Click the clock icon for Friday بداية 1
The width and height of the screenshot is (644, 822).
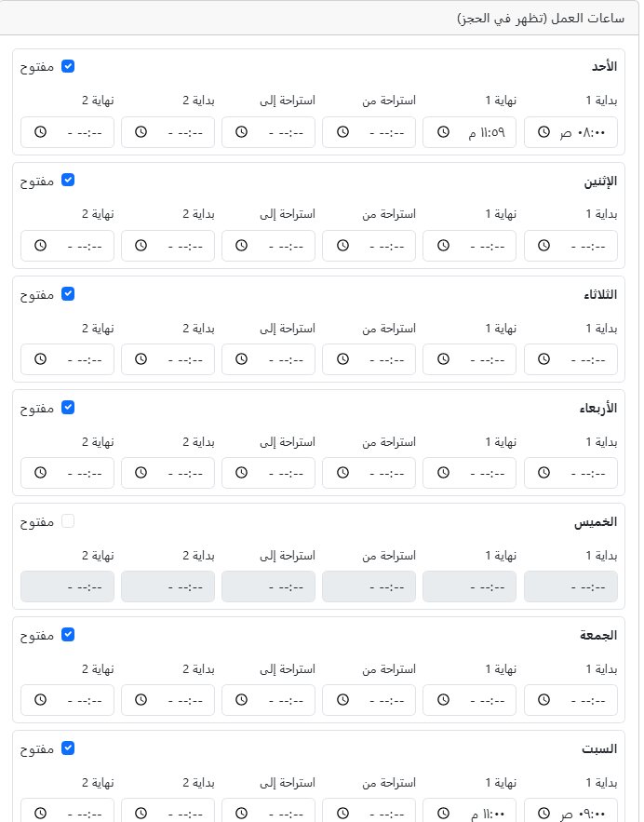(x=543, y=700)
